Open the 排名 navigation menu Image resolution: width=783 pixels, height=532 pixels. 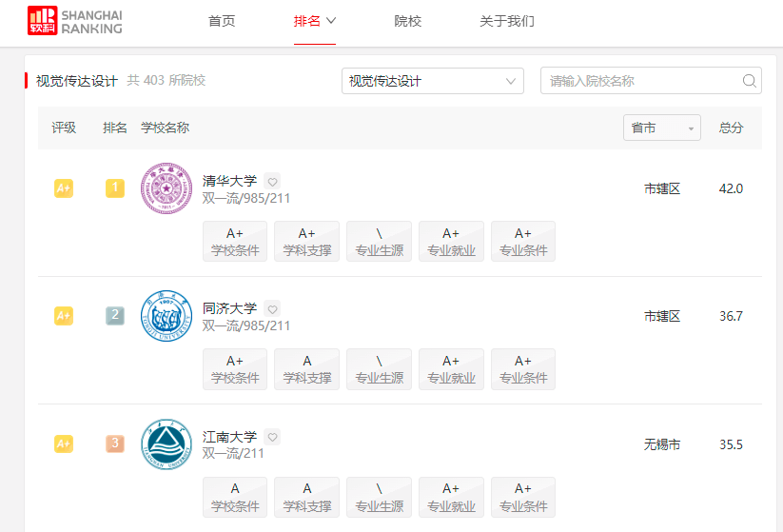307,21
